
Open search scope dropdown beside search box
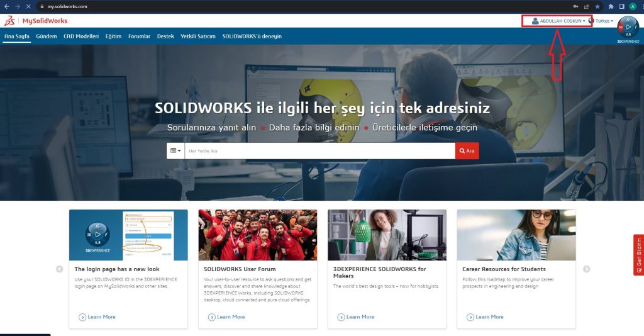(175, 151)
